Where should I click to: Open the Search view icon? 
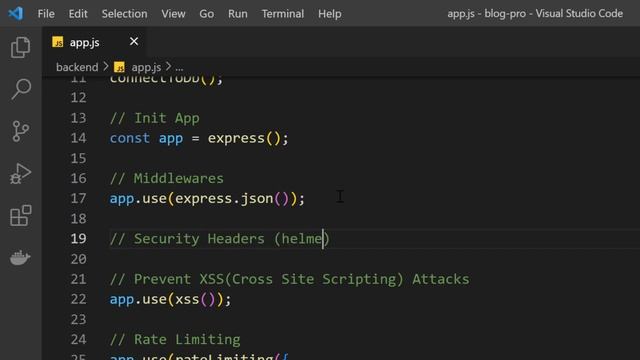[x=20, y=89]
